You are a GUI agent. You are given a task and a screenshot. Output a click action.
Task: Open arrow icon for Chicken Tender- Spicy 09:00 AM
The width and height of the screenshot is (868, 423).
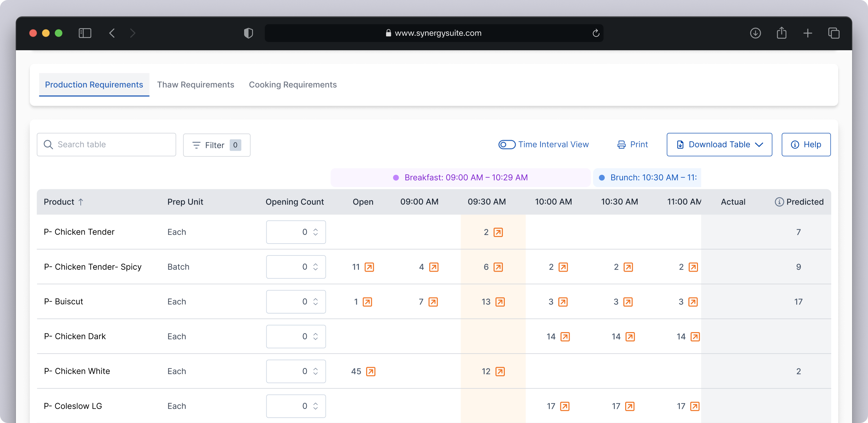click(x=434, y=267)
